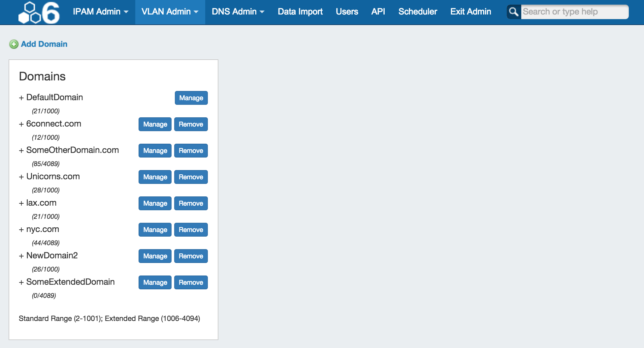Open the VLAN Admin dropdown menu
The width and height of the screenshot is (644, 348).
[x=170, y=12]
